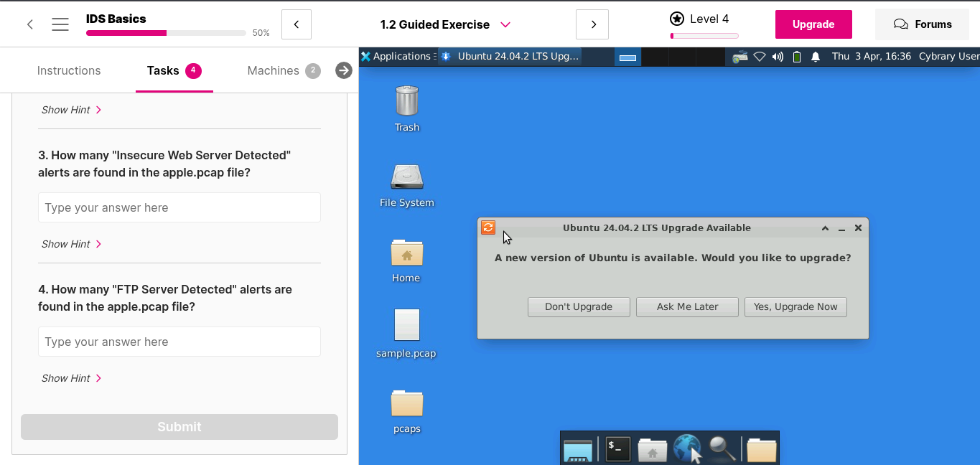Open the Trash desktop icon
This screenshot has width=980, height=465.
(x=406, y=101)
